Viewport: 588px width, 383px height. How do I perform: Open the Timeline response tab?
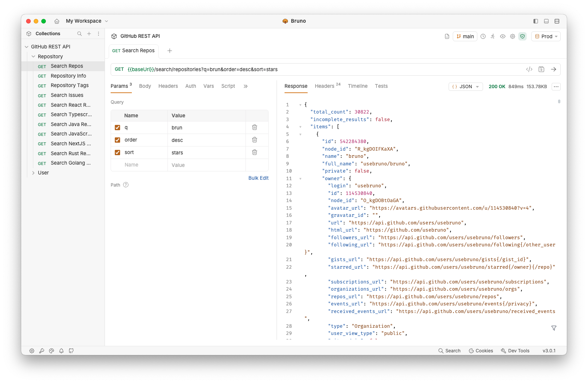point(358,86)
